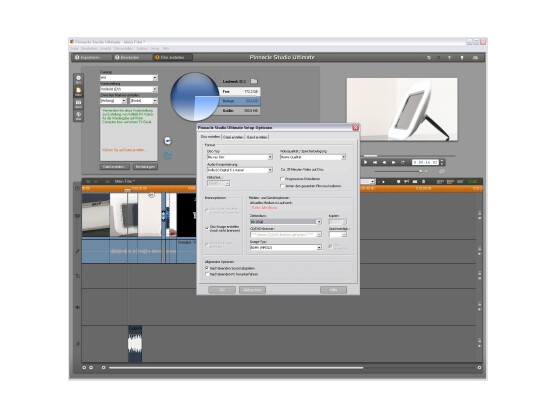Click the timeline horizontal scrollbar
Screen dimensions: 557x418
[236, 368]
